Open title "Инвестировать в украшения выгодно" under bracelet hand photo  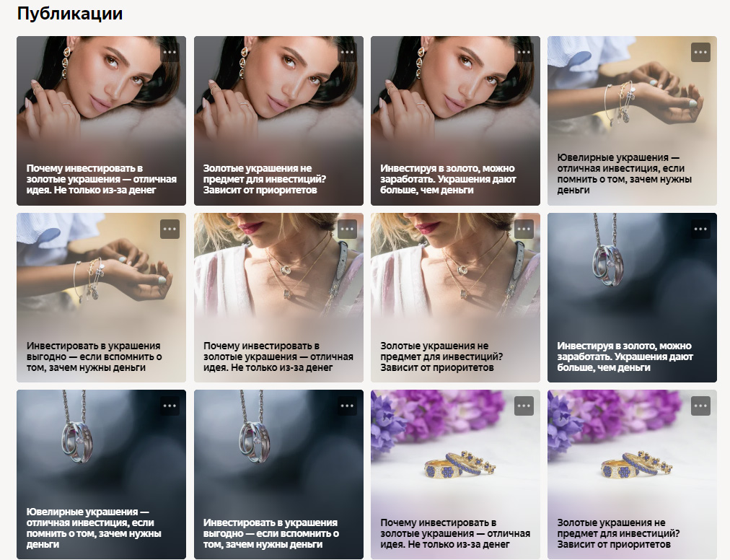[94, 357]
